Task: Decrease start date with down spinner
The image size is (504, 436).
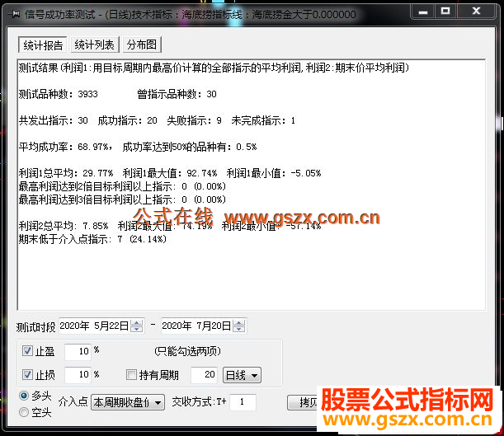Action: (x=137, y=330)
